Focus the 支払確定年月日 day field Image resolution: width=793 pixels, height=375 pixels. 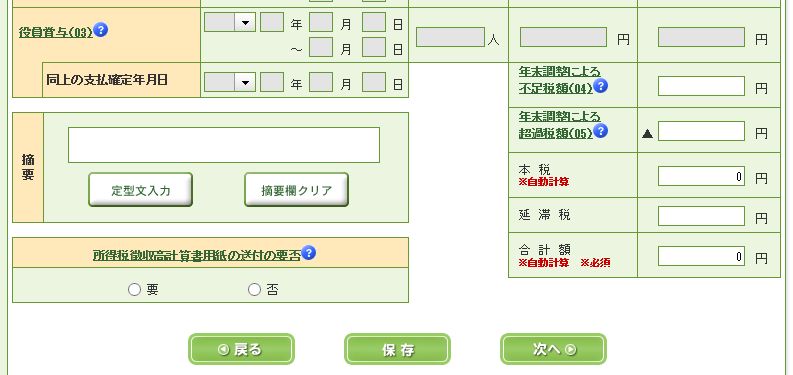point(374,82)
